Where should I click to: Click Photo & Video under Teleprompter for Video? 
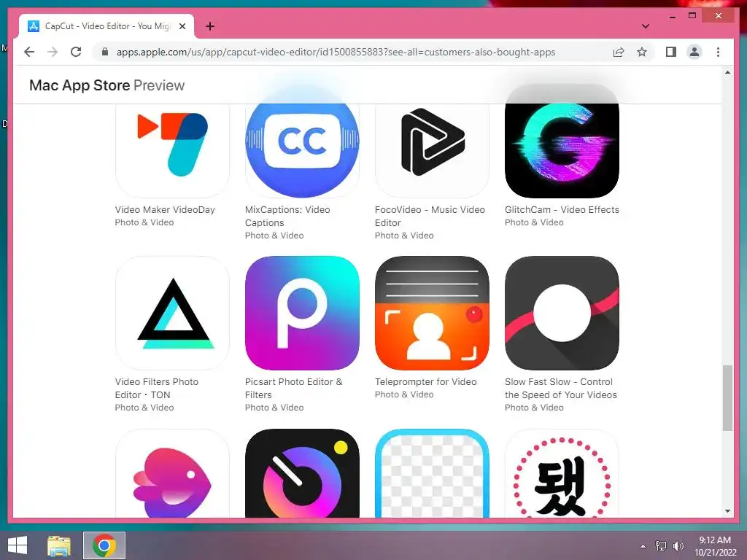[x=404, y=394]
